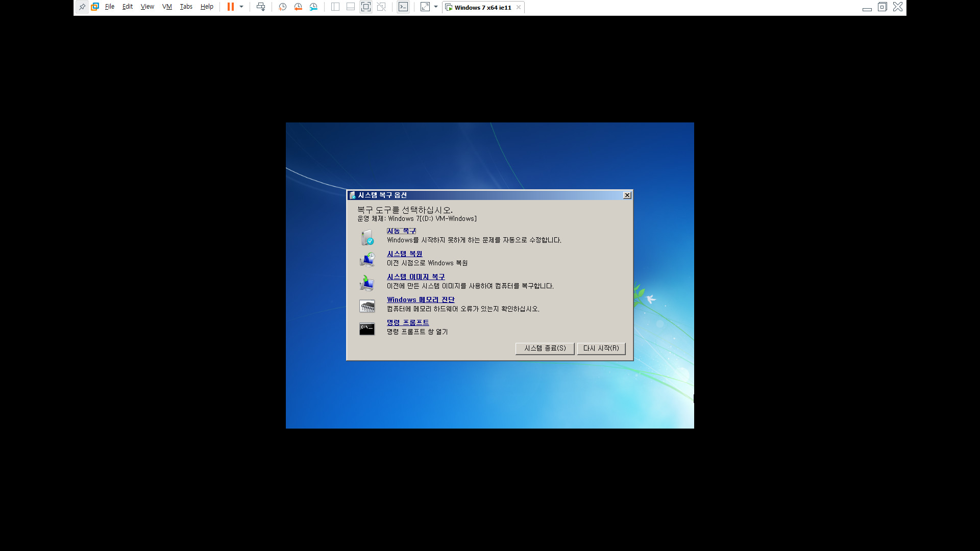This screenshot has width=980, height=551.
Task: Click the recovery dialog title bar icon
Action: (x=352, y=195)
